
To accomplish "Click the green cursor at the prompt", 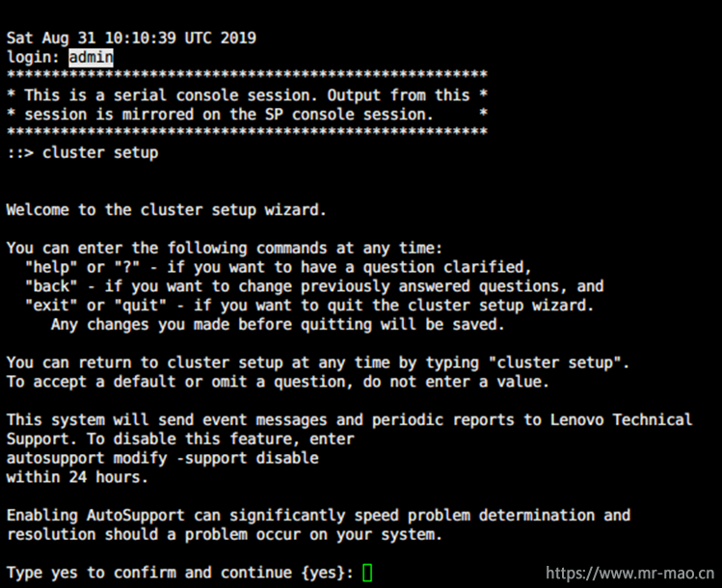I will point(367,573).
